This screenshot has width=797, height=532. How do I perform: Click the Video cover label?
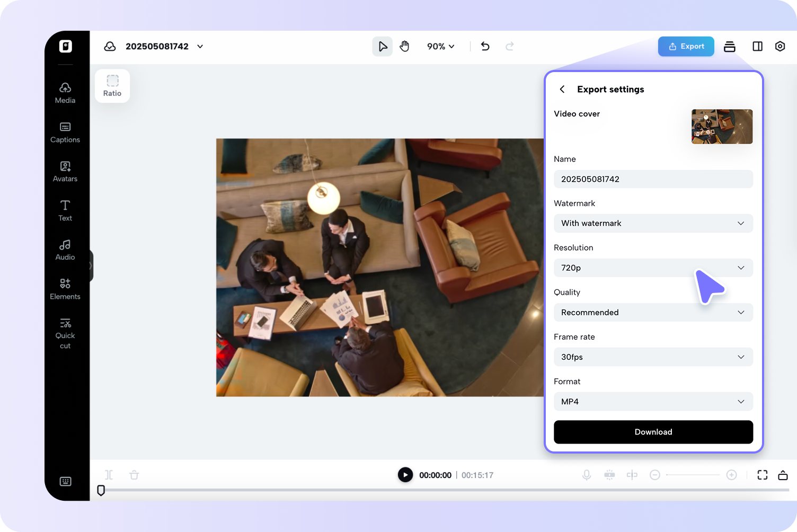point(577,114)
